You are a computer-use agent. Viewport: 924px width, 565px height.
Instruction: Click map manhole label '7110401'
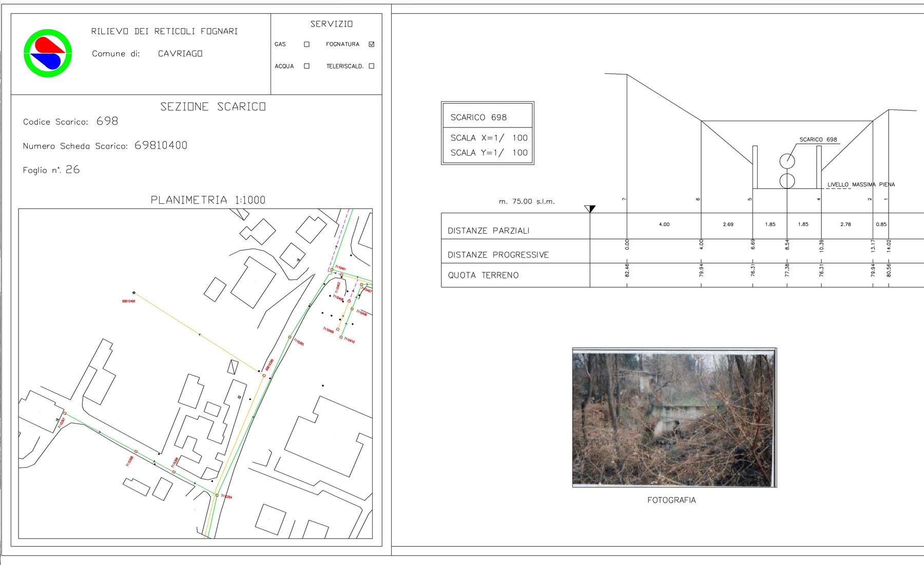tap(340, 268)
